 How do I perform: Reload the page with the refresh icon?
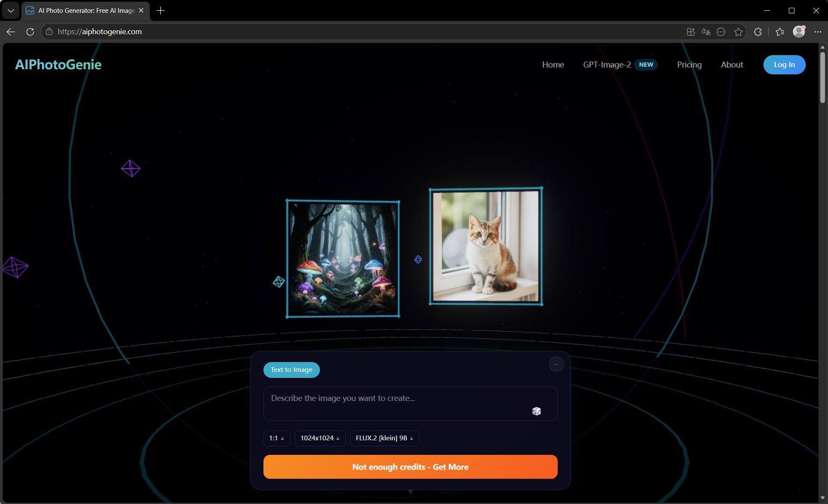tap(30, 32)
